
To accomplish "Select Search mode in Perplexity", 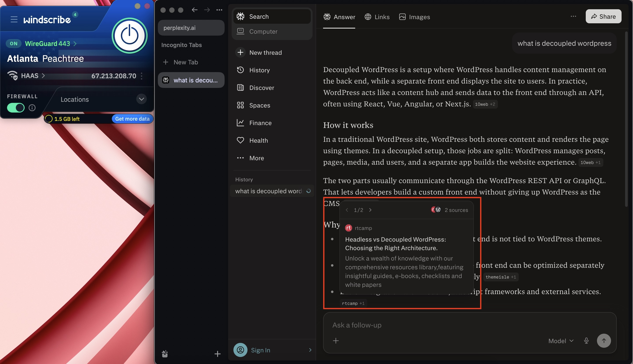I will [x=272, y=16].
